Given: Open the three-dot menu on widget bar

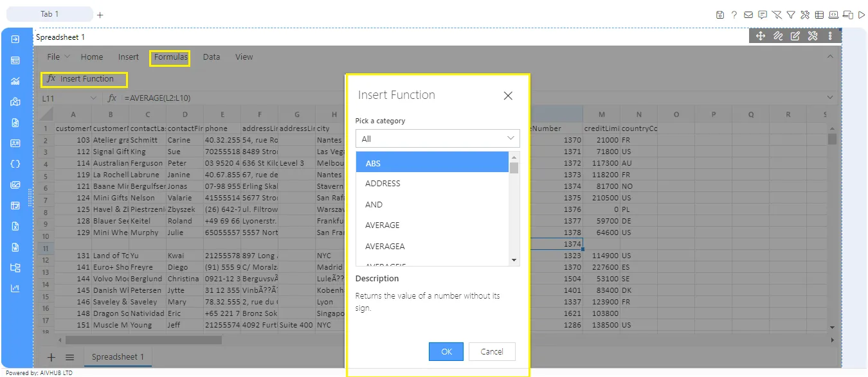Looking at the screenshot, I should tap(830, 36).
